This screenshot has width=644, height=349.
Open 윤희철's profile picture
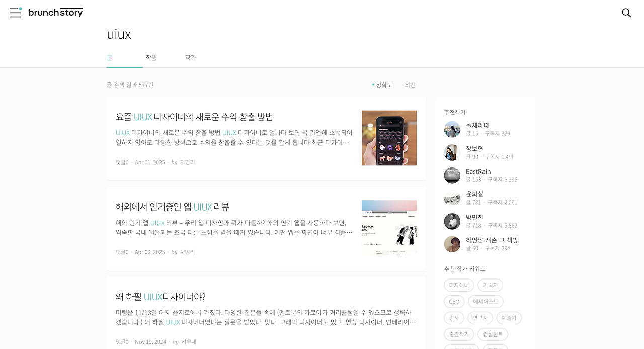[452, 198]
